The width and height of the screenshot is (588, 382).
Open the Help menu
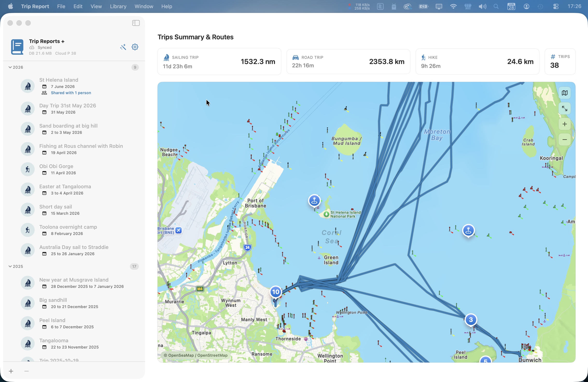[x=167, y=6]
